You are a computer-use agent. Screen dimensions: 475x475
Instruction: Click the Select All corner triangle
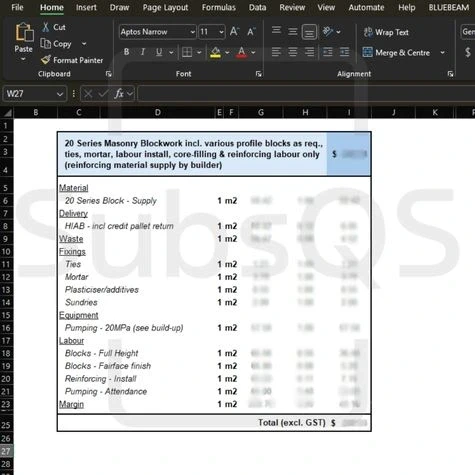7,113
